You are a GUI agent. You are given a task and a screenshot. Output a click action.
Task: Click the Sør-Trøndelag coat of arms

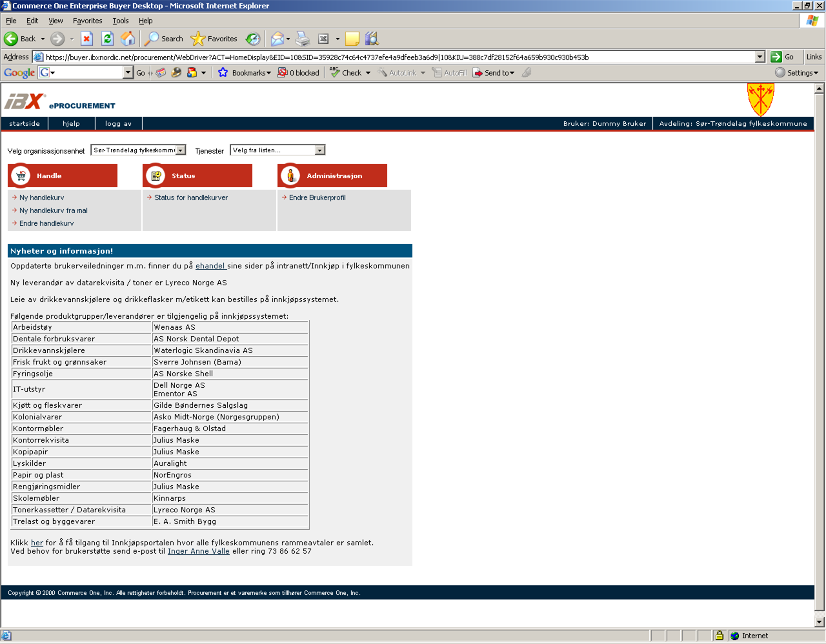(761, 99)
